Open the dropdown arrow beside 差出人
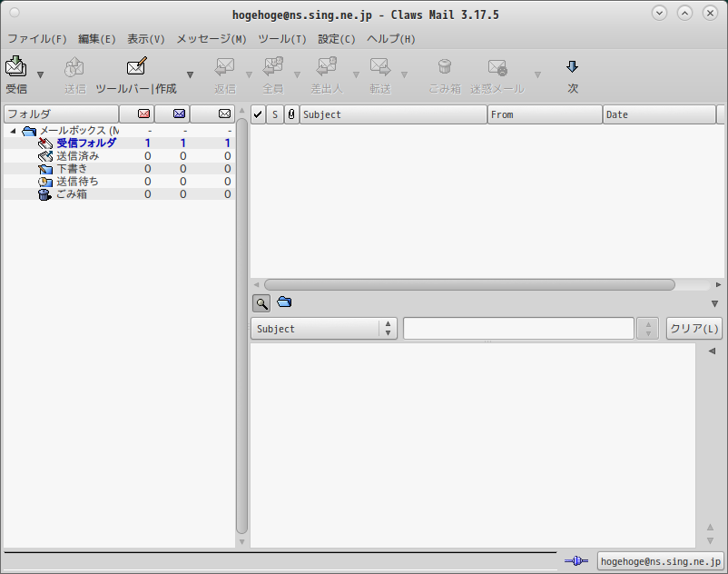The image size is (728, 574). pyautogui.click(x=356, y=74)
